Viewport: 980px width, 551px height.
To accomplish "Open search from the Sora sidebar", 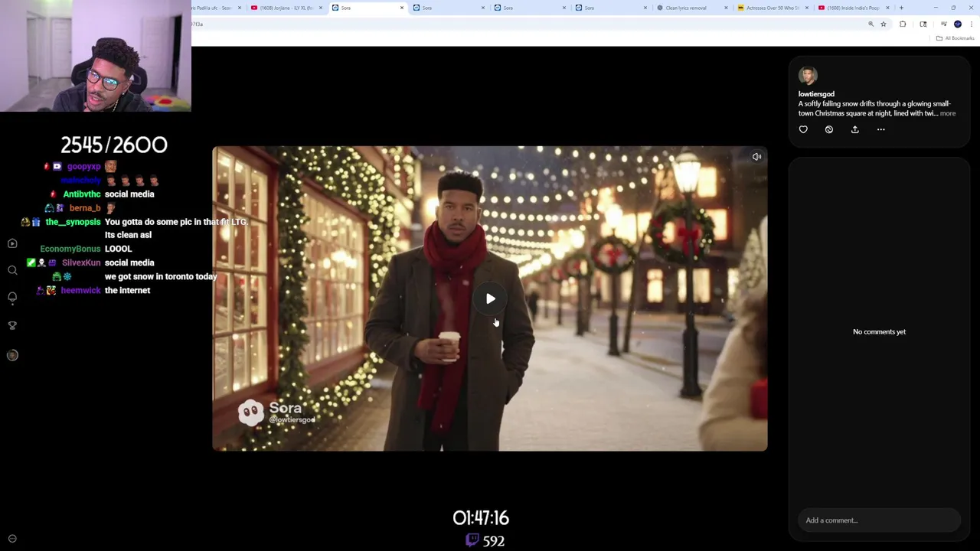I will point(12,270).
